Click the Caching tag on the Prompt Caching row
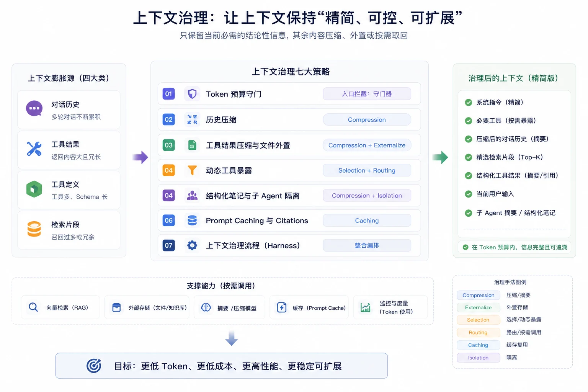Viewport: 588px width, 392px height. point(367,220)
